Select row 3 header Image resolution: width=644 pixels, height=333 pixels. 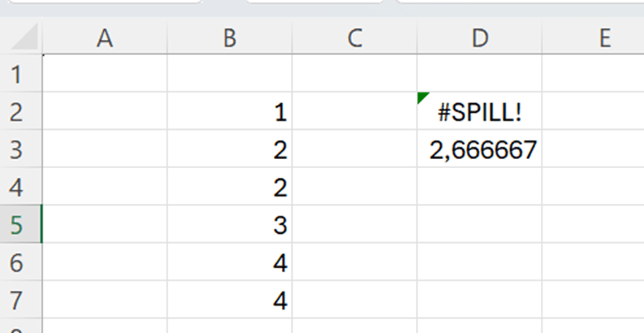20,151
